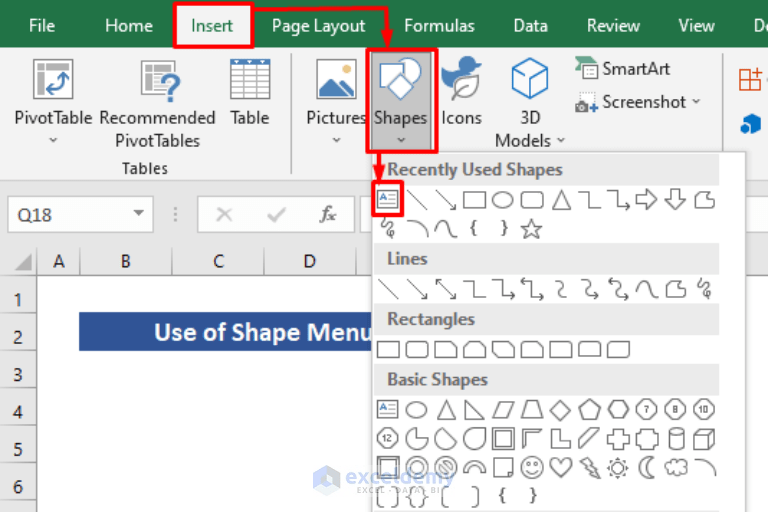
Task: Click the 'Use of Shape Menu' title cell
Action: (225, 332)
